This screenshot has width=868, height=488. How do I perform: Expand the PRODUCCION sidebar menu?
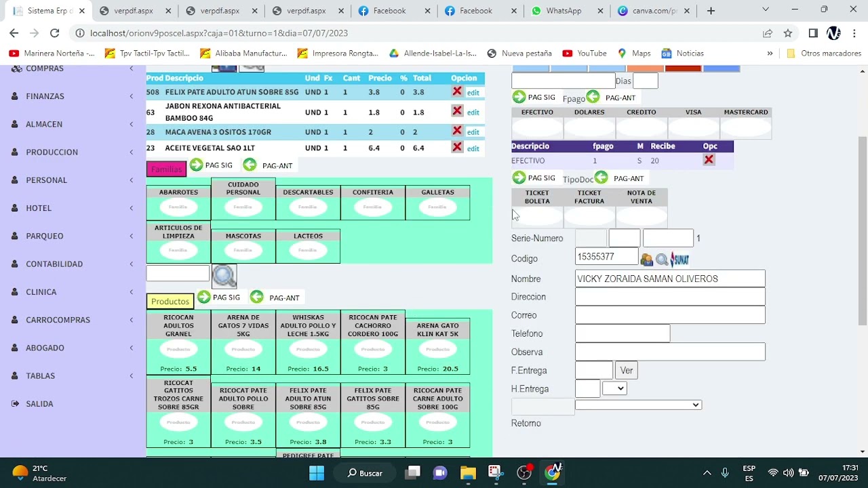click(x=73, y=152)
